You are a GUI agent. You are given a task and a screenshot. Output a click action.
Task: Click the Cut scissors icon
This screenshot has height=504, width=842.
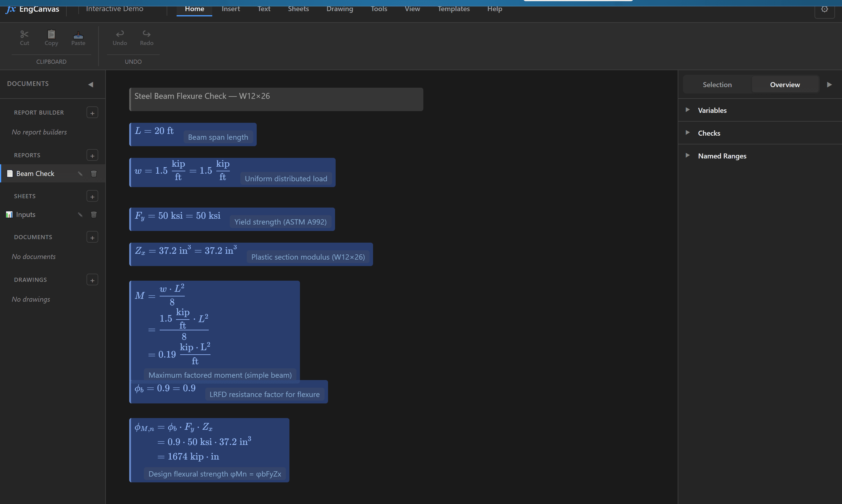(x=24, y=34)
